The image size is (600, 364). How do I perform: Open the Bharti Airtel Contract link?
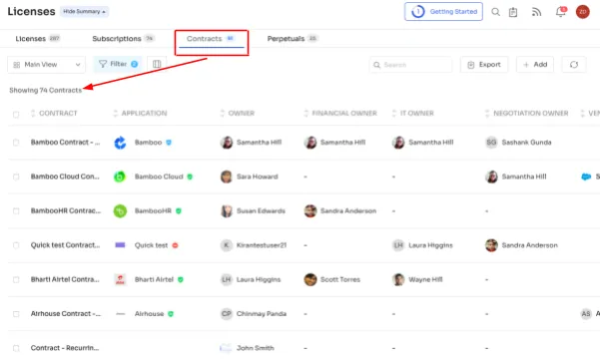tap(65, 279)
